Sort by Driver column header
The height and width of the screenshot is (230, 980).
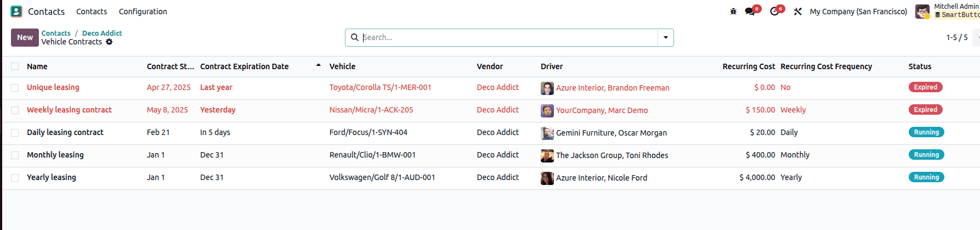pos(552,66)
